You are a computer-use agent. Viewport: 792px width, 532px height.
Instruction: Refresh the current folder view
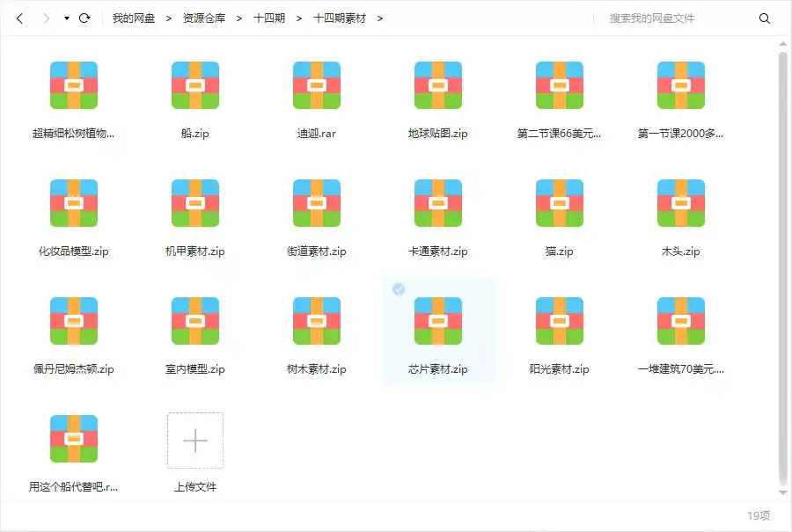(84, 18)
